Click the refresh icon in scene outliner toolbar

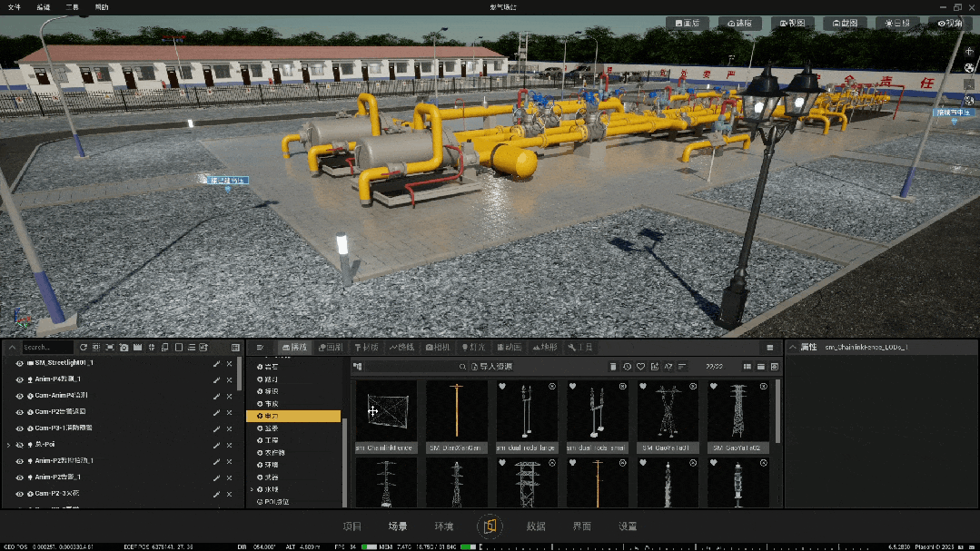[84, 348]
